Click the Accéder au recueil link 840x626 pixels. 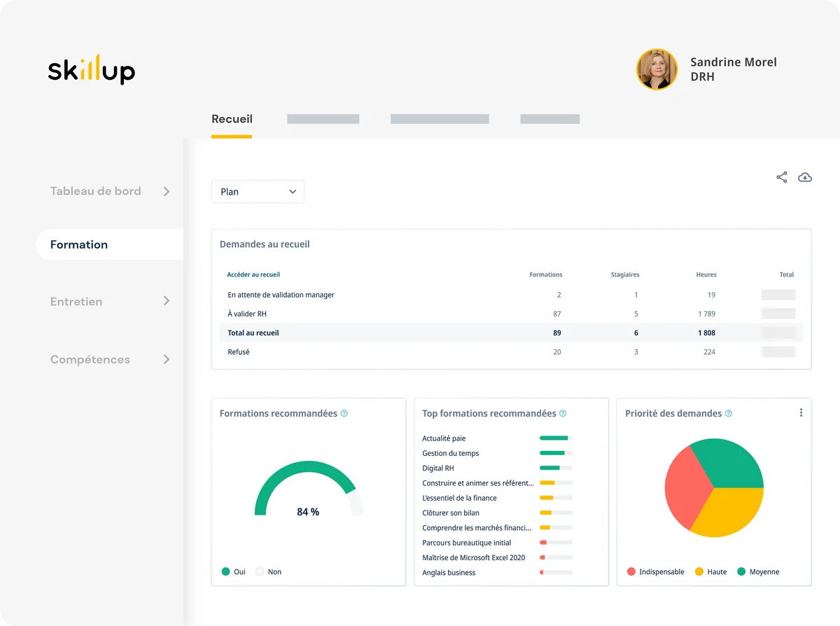pyautogui.click(x=253, y=275)
